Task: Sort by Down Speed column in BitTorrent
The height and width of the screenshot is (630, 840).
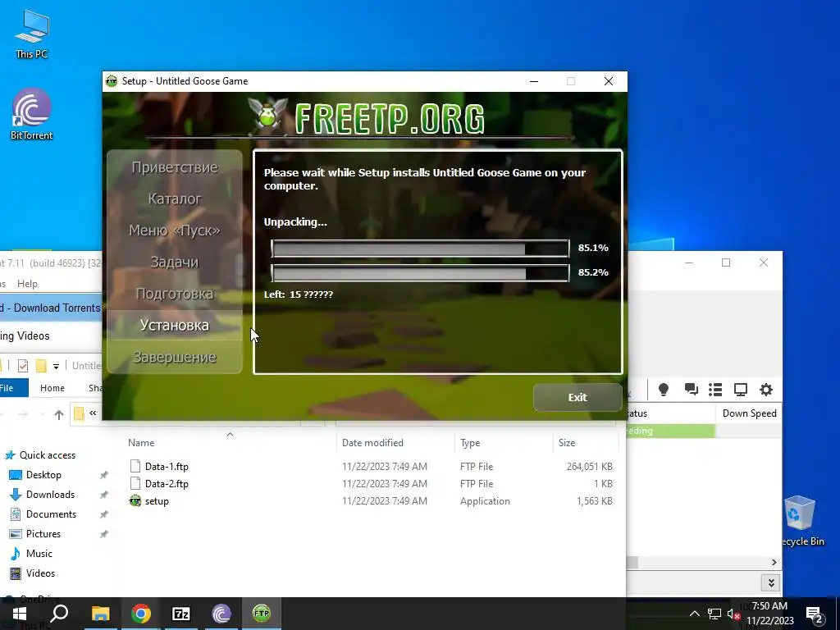Action: point(749,413)
